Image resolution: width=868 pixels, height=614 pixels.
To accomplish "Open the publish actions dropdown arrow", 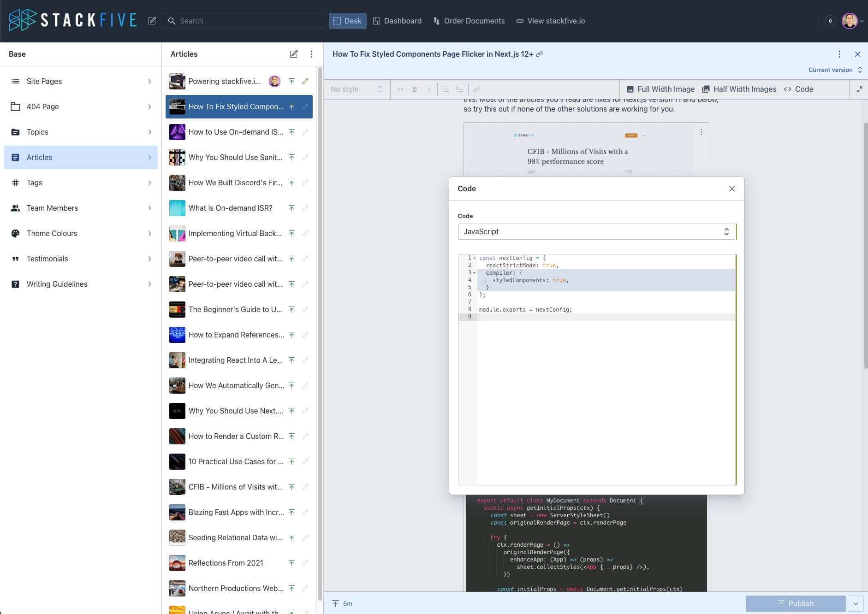I will coord(856,603).
